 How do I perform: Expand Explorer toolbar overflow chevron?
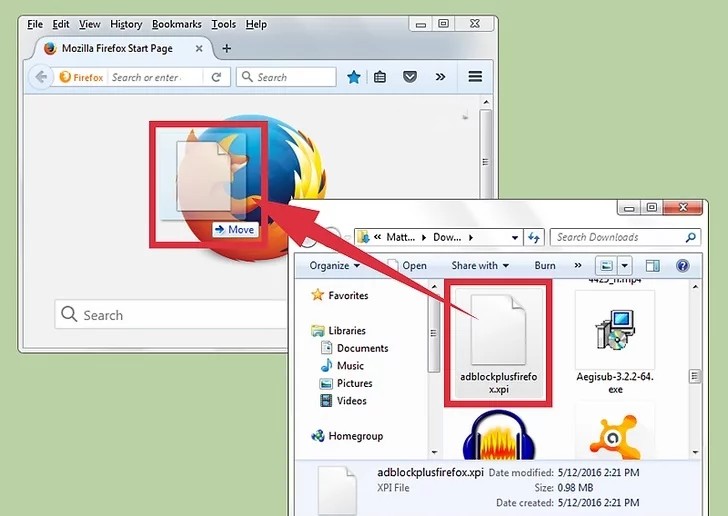point(578,265)
